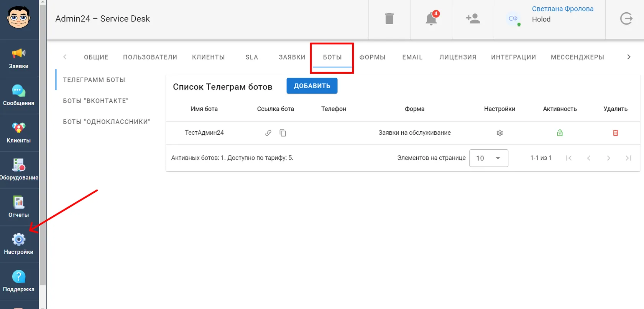Viewport: 644px width, 309px height.
Task: Click the add user icon in header
Action: (x=473, y=18)
